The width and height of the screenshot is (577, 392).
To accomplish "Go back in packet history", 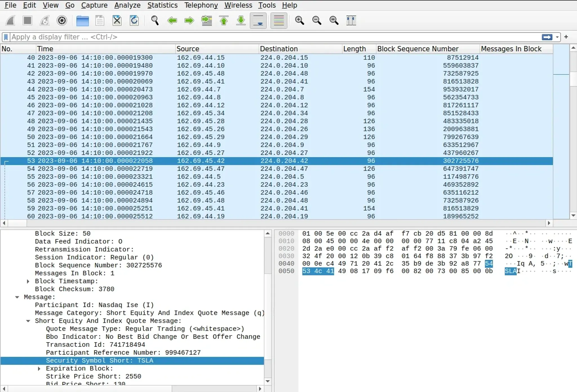I will (172, 21).
